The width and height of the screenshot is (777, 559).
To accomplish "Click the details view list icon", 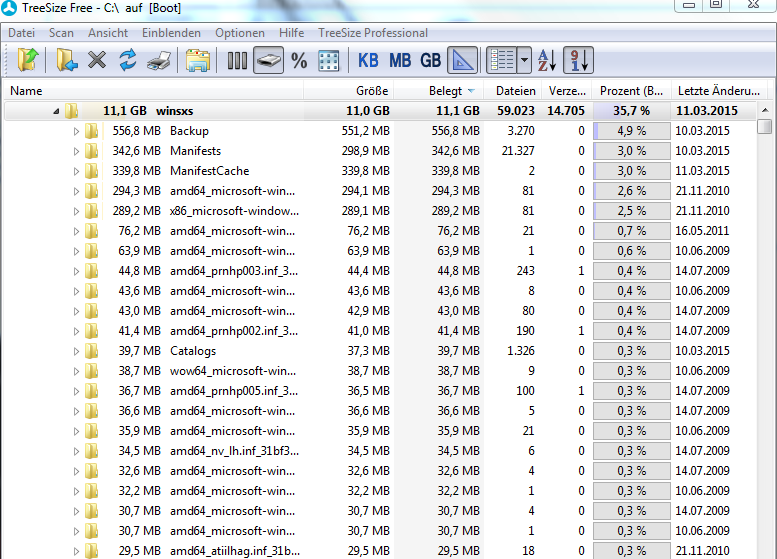I will coord(501,60).
